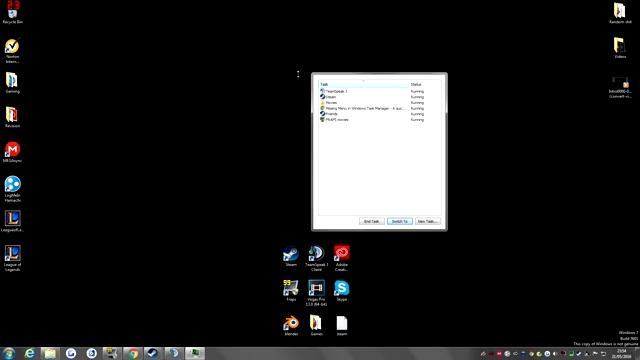Open the Fraps taskbar button

[112, 353]
